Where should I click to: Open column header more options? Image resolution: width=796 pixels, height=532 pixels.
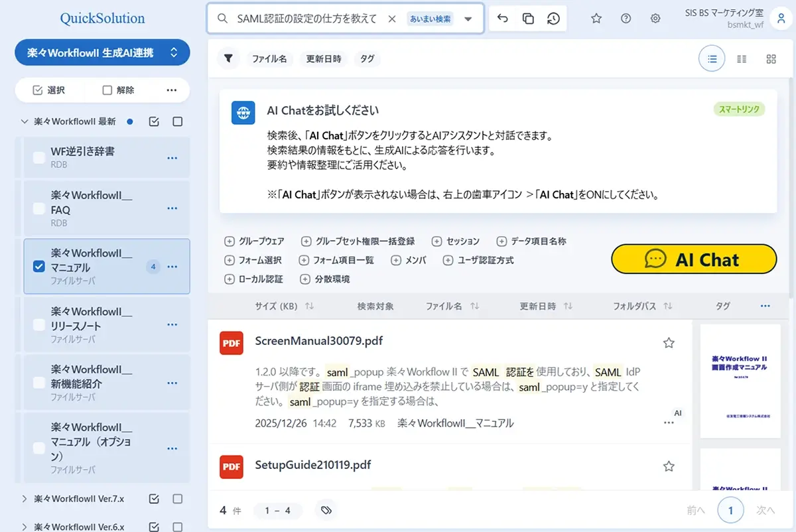(x=765, y=306)
